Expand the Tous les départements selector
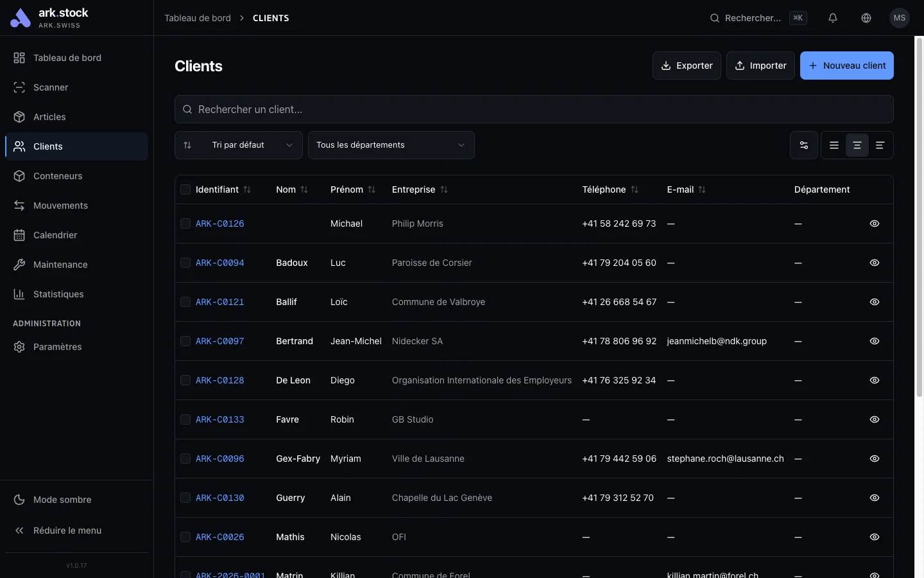This screenshot has width=924, height=578. coord(391,145)
